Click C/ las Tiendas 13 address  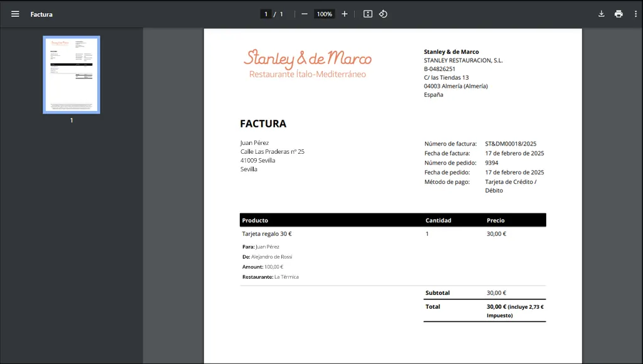click(x=446, y=77)
